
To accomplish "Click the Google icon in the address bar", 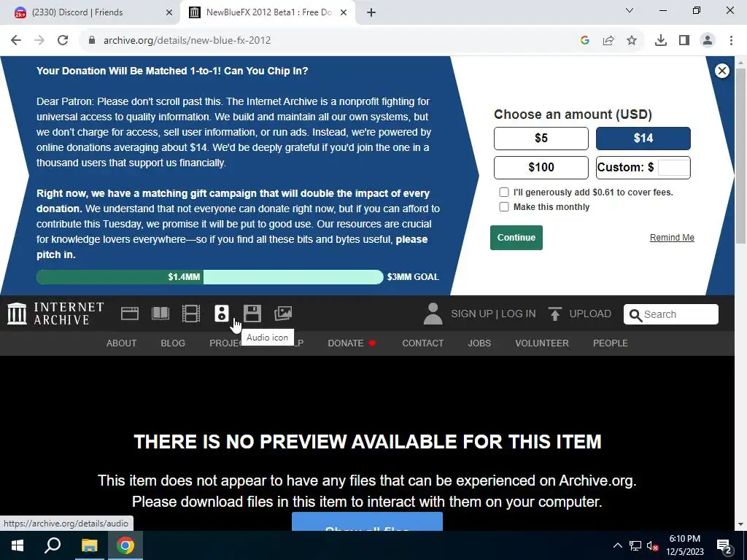I will 585,41.
